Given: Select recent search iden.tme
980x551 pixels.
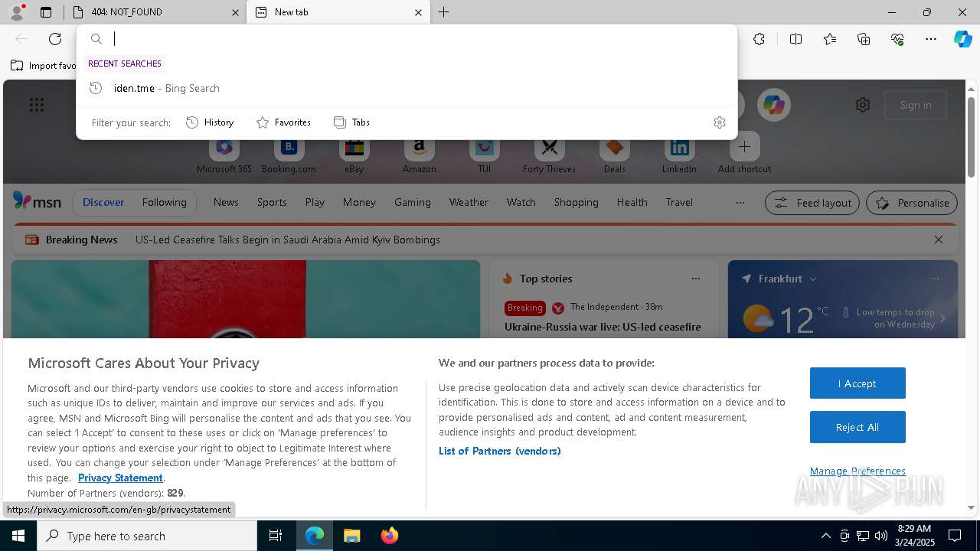Looking at the screenshot, I should click(407, 88).
